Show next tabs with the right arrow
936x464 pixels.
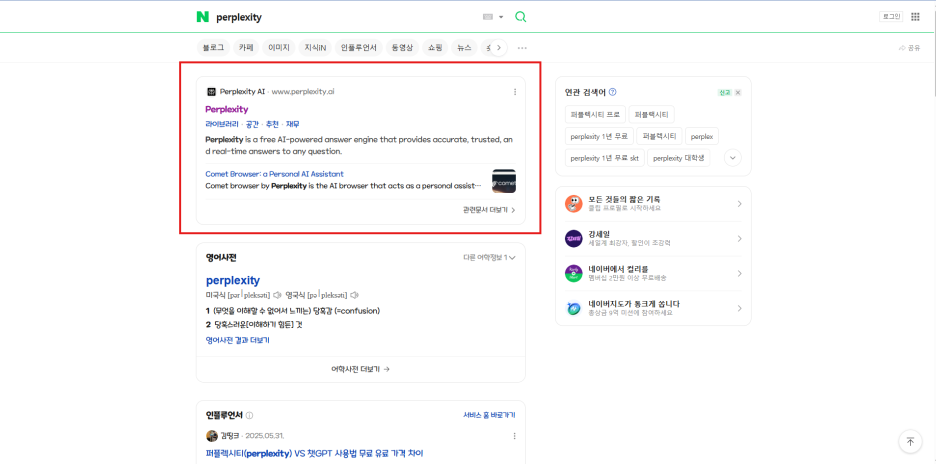499,48
